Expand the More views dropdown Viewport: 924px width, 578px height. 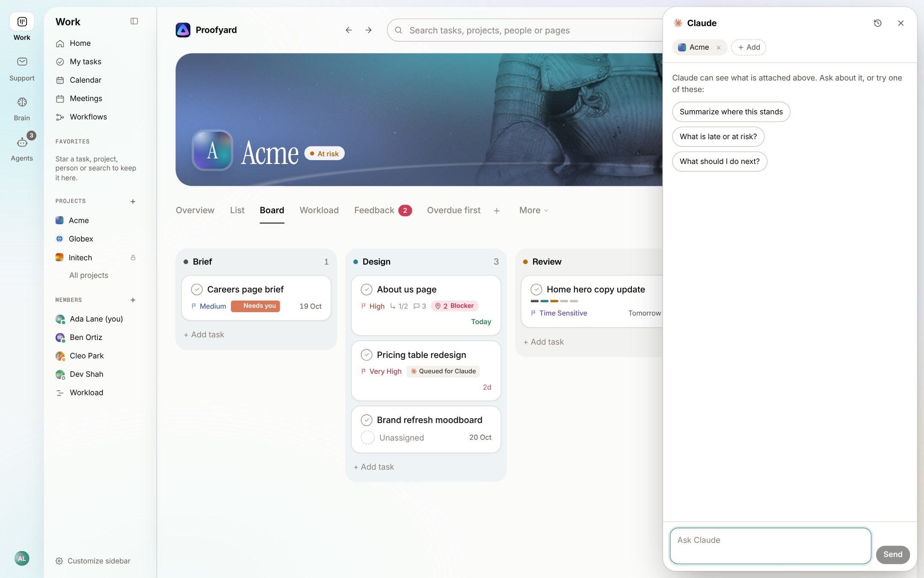533,210
